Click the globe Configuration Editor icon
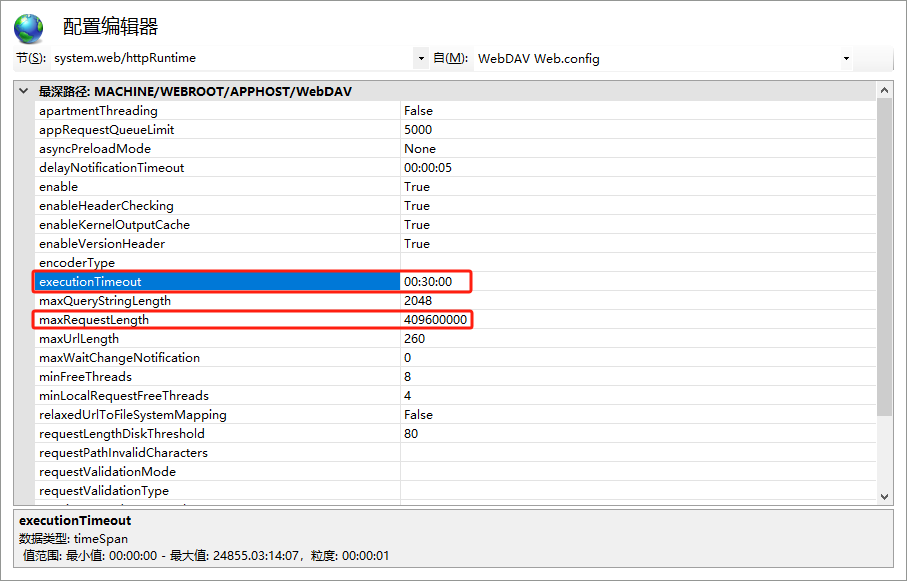This screenshot has width=907, height=581. pyautogui.click(x=29, y=27)
